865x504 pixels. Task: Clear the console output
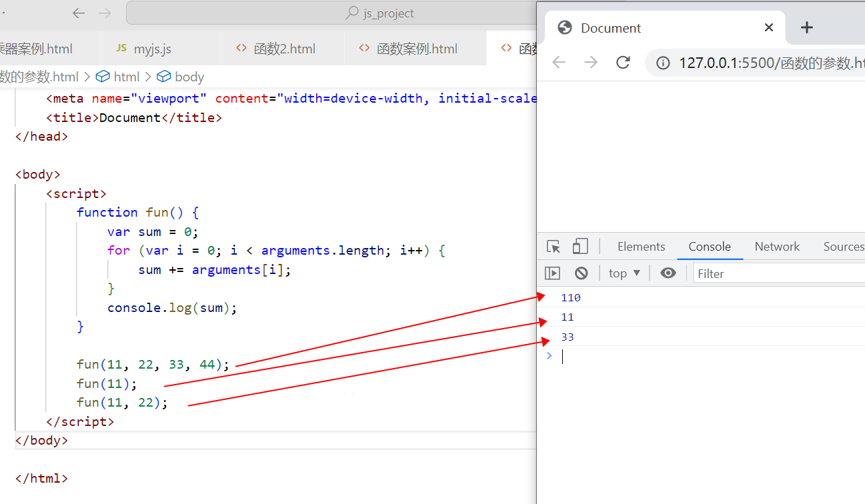coord(581,273)
